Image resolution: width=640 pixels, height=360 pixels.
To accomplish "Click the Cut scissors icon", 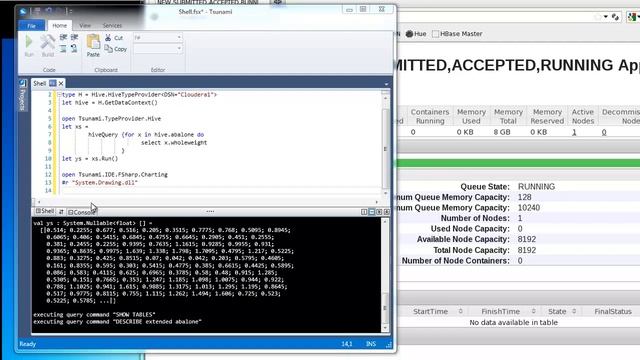I will 108,38.
